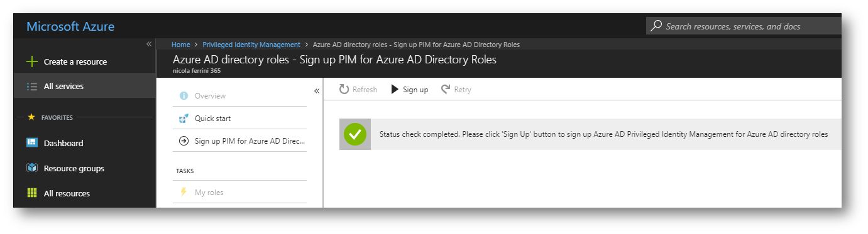Viewport: 868px width, 234px height.
Task: Select My roles under Tasks
Action: tap(239, 193)
